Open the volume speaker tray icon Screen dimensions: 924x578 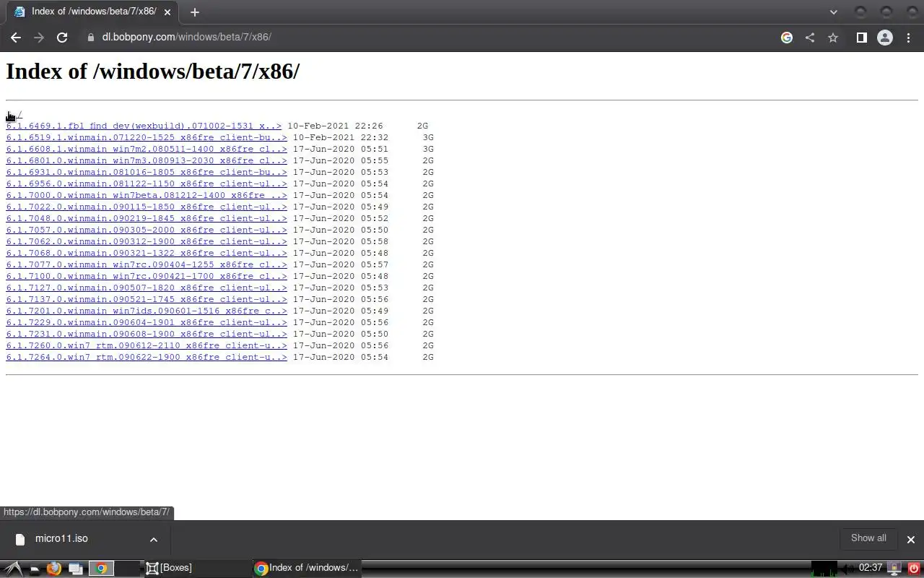point(848,569)
